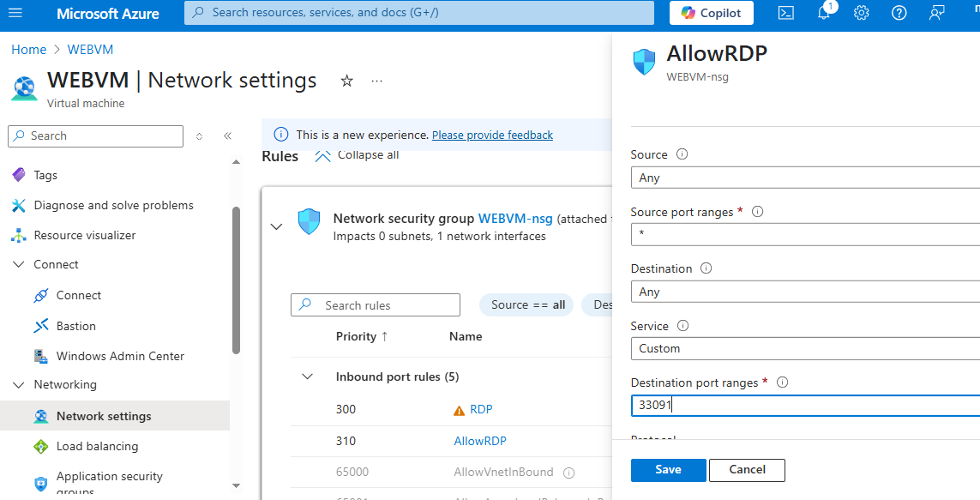The height and width of the screenshot is (500, 980).
Task: Collapse the left menu with double chevron
Action: [x=227, y=136]
